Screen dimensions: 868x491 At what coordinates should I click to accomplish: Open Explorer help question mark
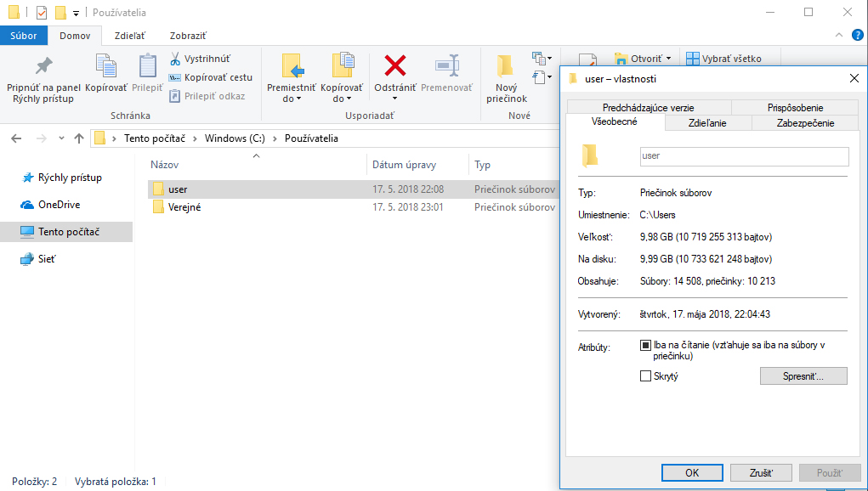(x=857, y=35)
